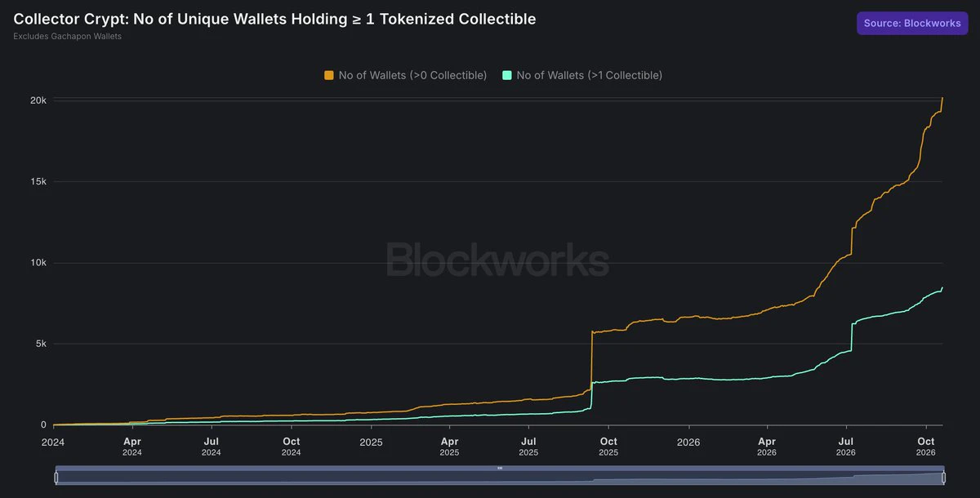Screen dimensions: 980x498
Task: Toggle the No of Wallets (>0 Collectible) legend
Action: [405, 75]
